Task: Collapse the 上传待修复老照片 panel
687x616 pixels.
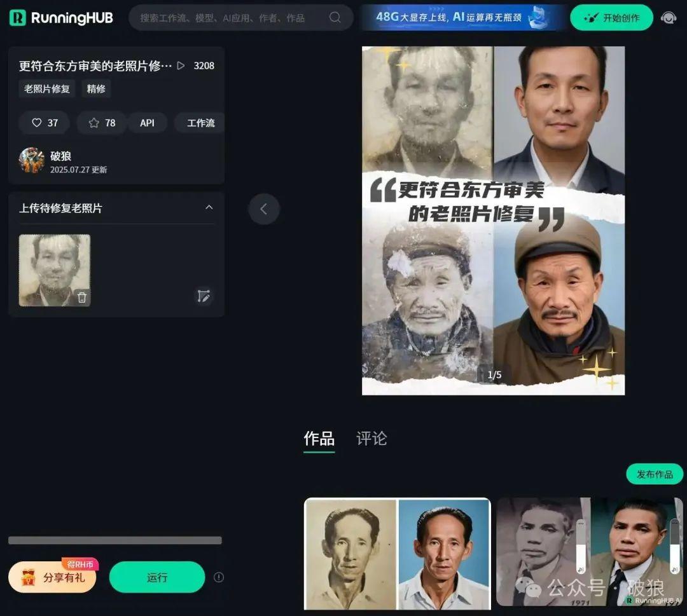Action: coord(209,208)
